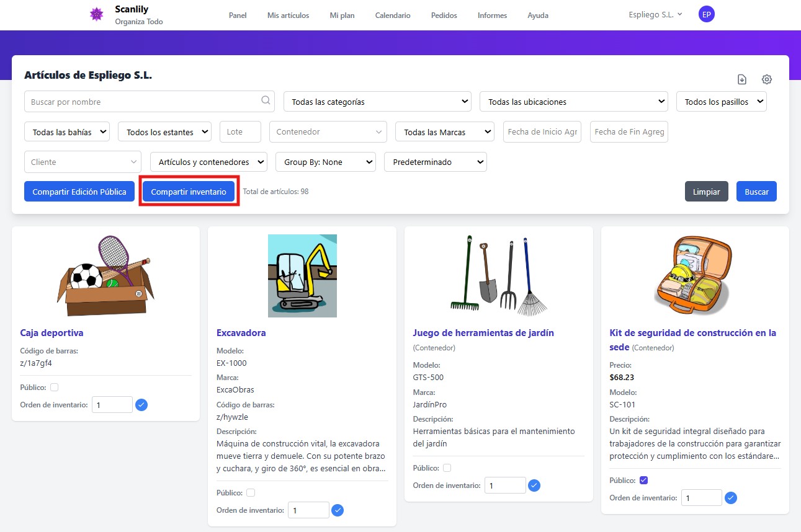Image resolution: width=801 pixels, height=532 pixels.
Task: Open the Todas las Marcas dropdown
Action: point(444,131)
